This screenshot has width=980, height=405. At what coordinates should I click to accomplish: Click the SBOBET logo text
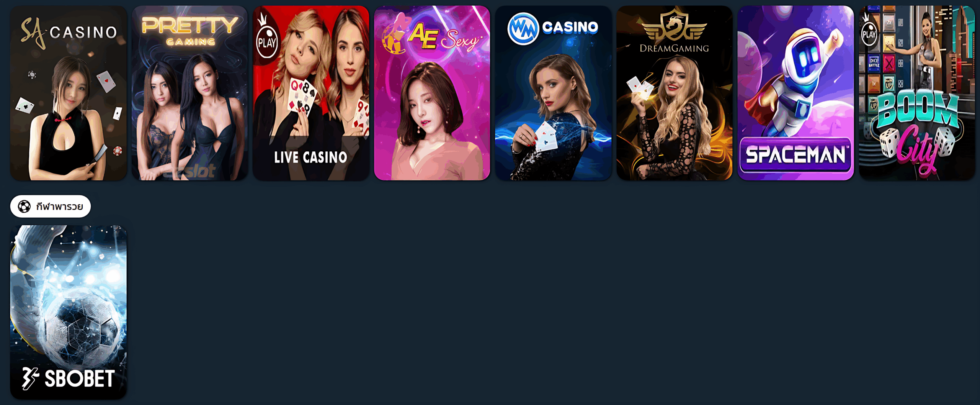(x=69, y=379)
